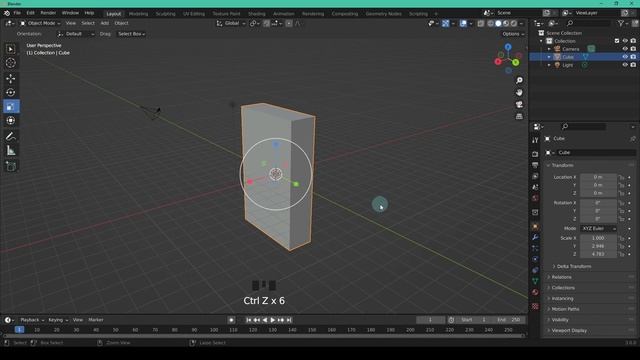
Task: Choose the Annotate tool
Action: [x=11, y=137]
